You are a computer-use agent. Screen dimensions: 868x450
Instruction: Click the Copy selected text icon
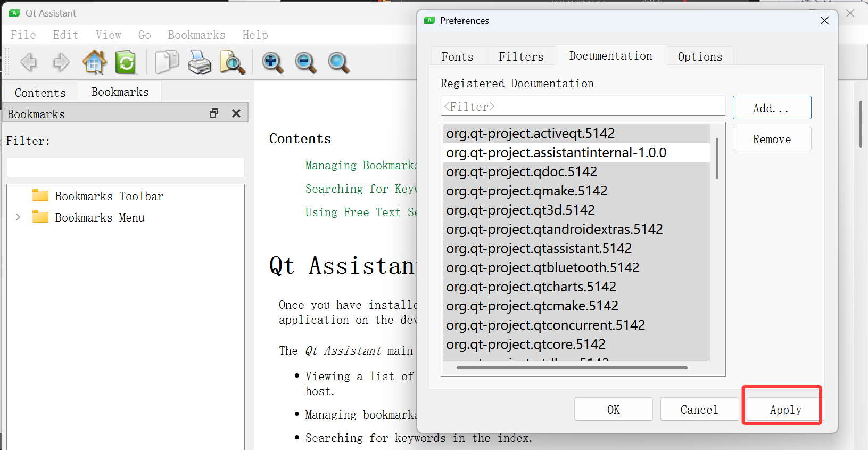pyautogui.click(x=167, y=62)
